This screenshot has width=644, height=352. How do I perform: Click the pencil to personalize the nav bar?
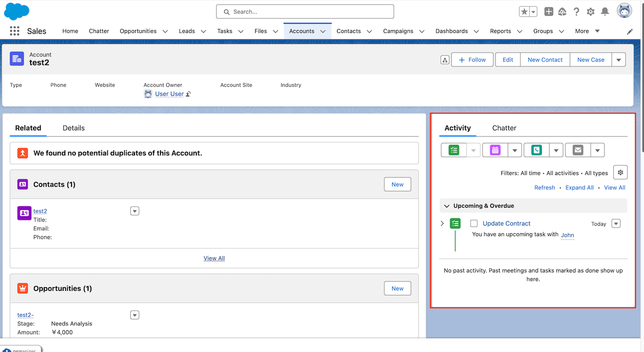tap(630, 32)
